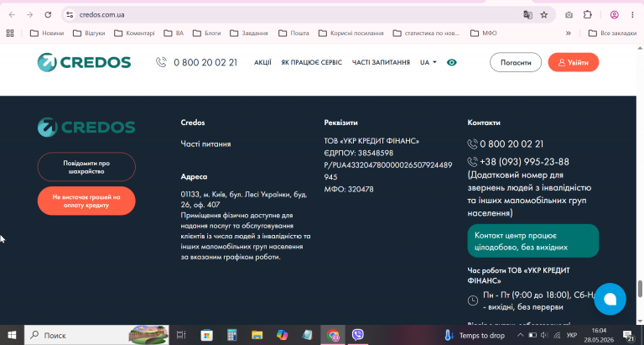Click the page vertical scrollbar thumb
Viewport: 644px width, 345px height.
pos(640,288)
